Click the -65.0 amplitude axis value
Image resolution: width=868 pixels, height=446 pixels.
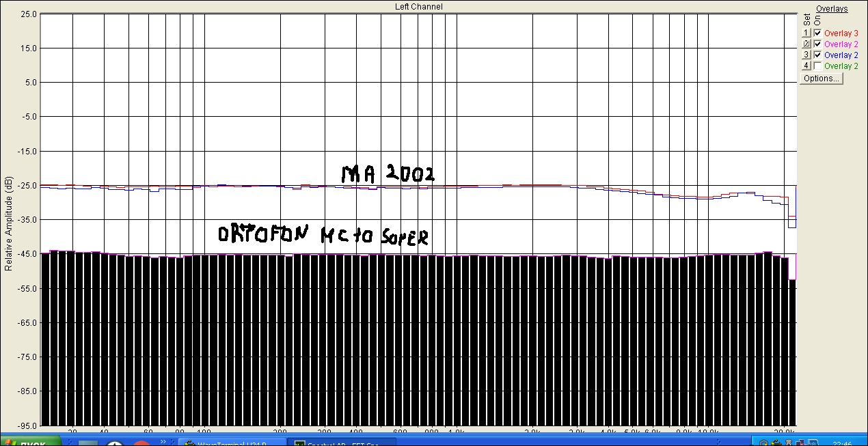pos(27,322)
